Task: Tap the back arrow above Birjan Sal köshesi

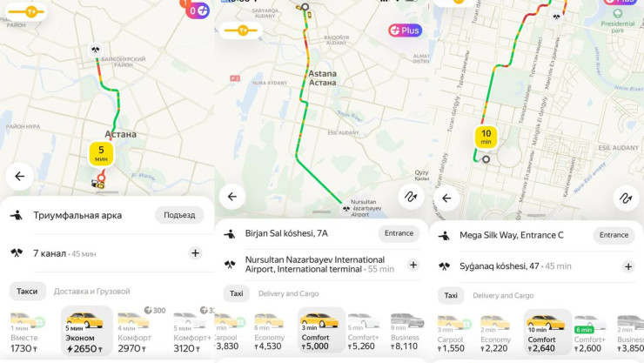Action: pyautogui.click(x=232, y=197)
